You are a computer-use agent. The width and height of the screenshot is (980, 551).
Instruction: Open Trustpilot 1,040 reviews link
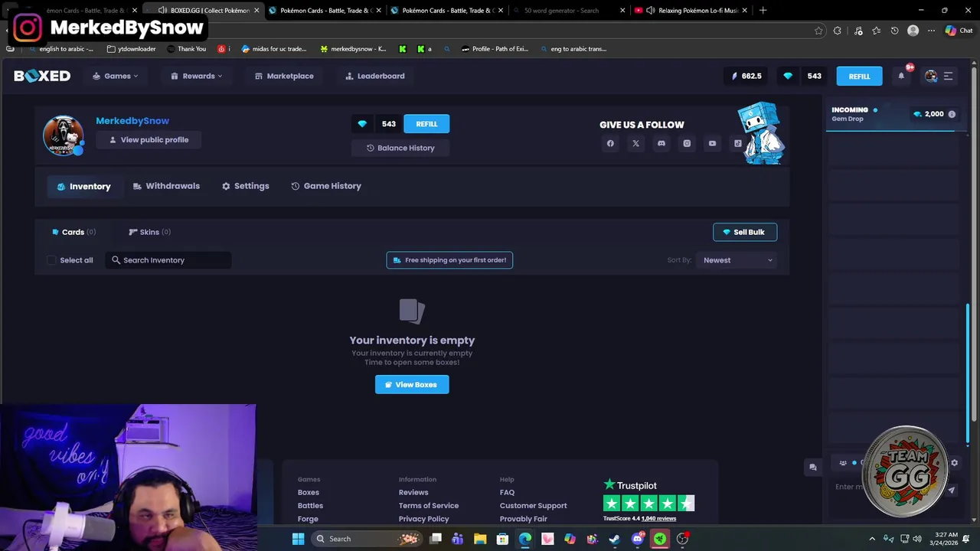(658, 519)
